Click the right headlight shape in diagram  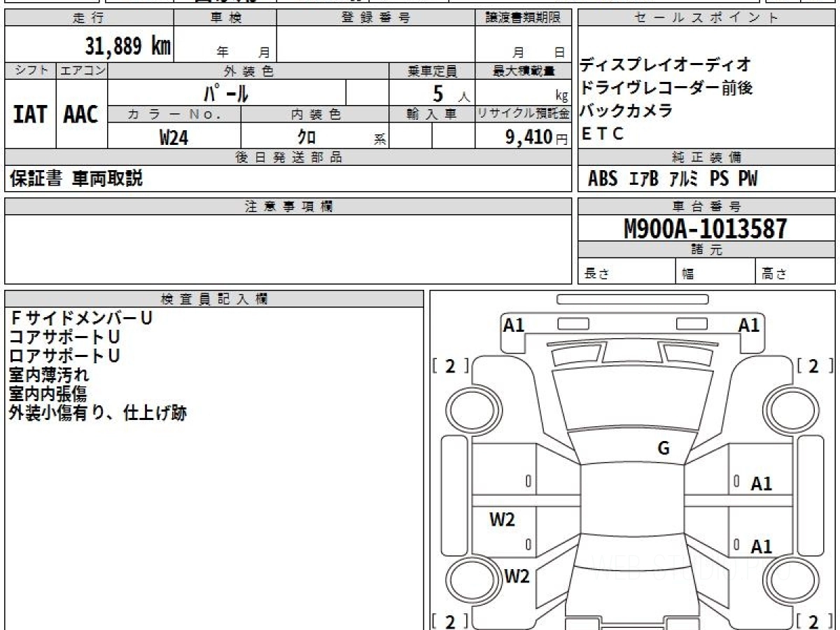(x=693, y=323)
